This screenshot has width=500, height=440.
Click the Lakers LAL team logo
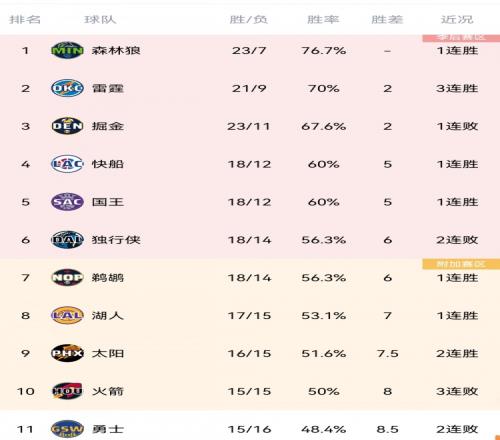tap(67, 315)
